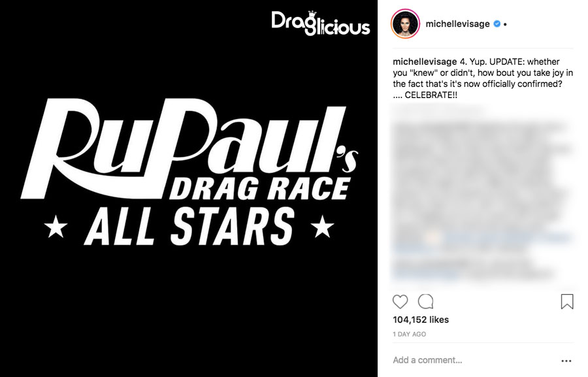This screenshot has height=377, width=588.
Task: Save the post using the bookmark icon
Action: (567, 301)
